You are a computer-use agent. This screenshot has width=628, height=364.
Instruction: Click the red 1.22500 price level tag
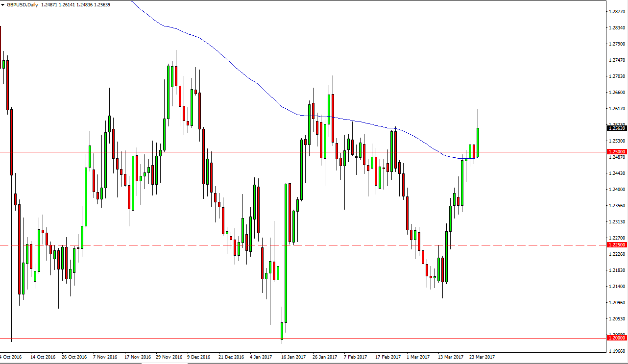pyautogui.click(x=616, y=244)
